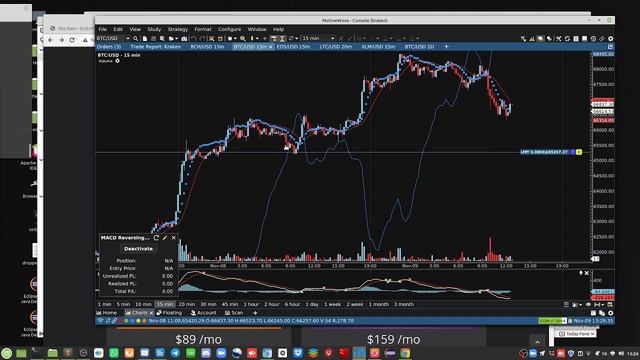This screenshot has height=360, width=640.
Task: Open Telegram from the taskbar
Action: pos(175,353)
